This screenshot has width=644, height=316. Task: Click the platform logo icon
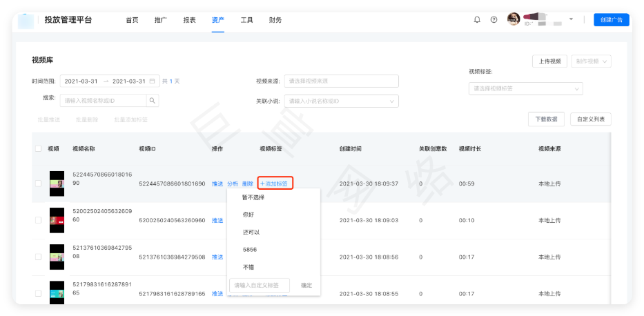[26, 21]
